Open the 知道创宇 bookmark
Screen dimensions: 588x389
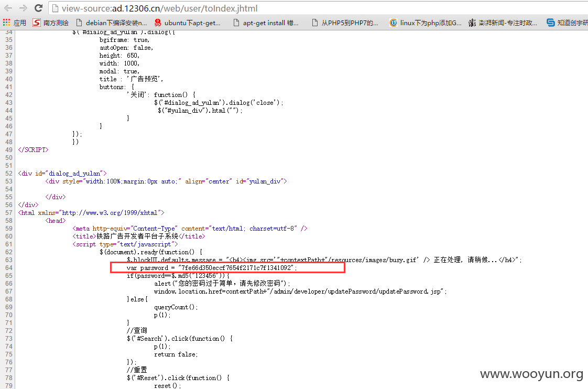click(567, 23)
